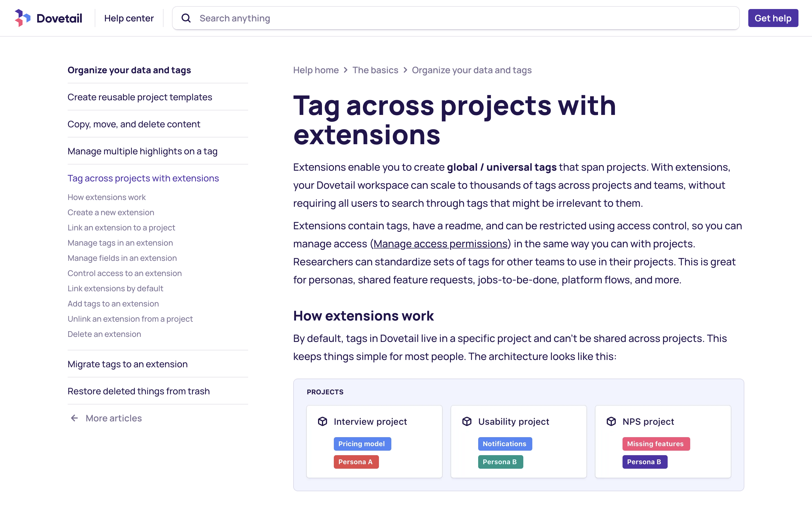Click the Get help button
Screen dimensions: 812x507
coord(773,18)
